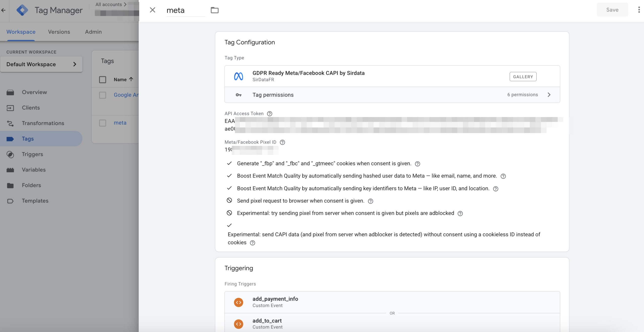Open the Google Analytics tag link

[126, 95]
